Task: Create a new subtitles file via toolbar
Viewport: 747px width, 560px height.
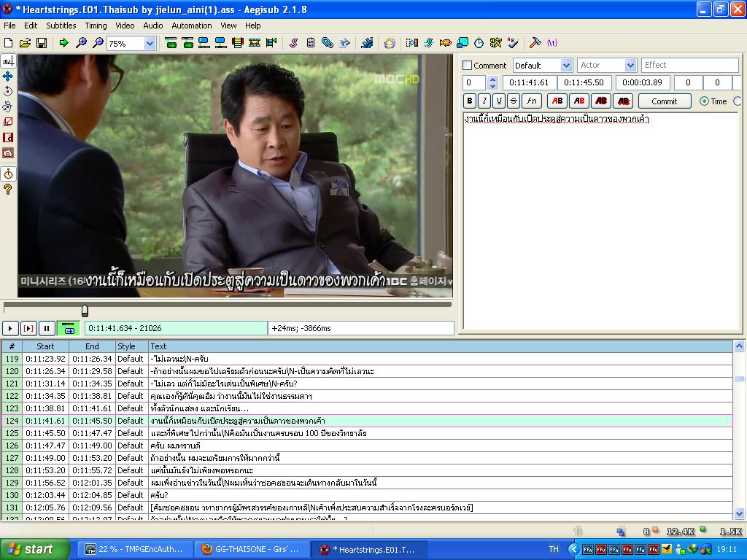Action: click(x=8, y=43)
